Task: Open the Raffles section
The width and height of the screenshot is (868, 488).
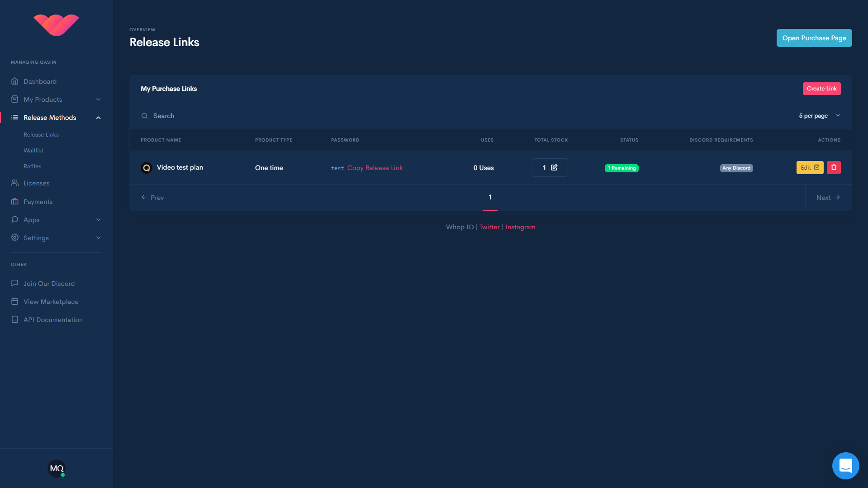Action: pos(32,166)
